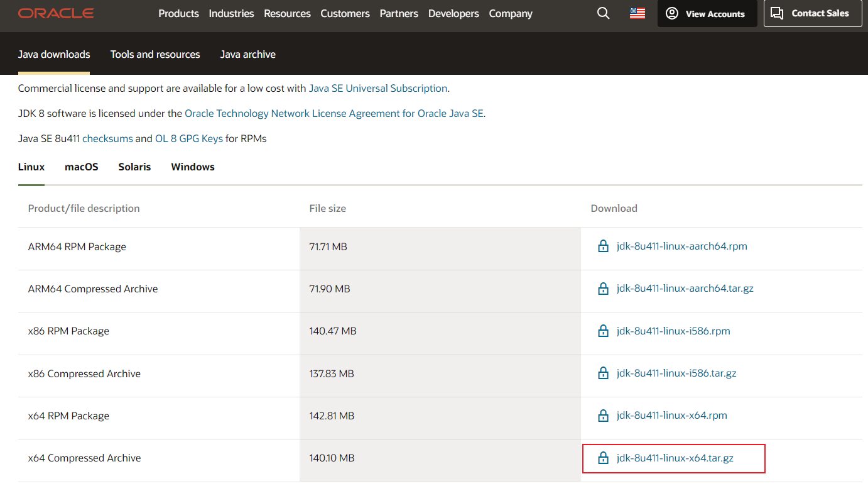Switch to the Windows platform tab
This screenshot has width=868, height=486.
pos(193,167)
